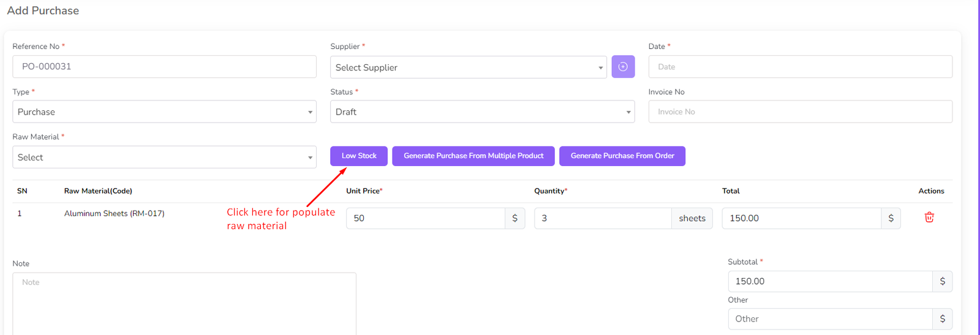
Task: Click the sheets unit label beside Quantity
Action: (692, 219)
